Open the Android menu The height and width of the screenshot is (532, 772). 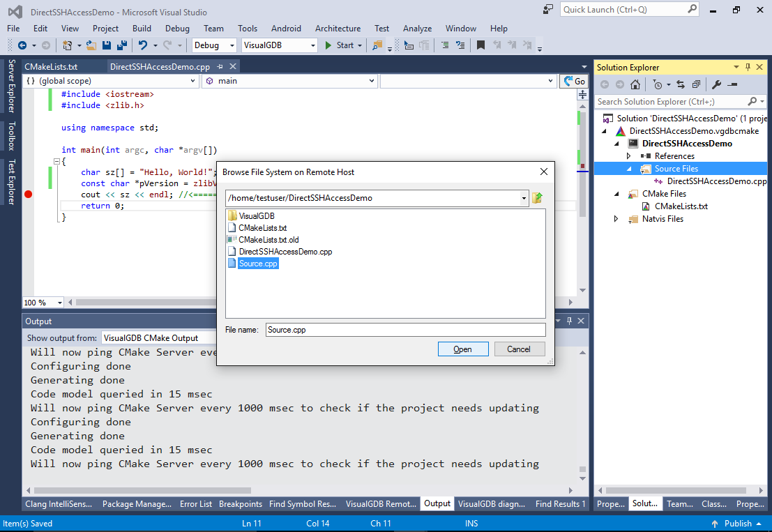pos(286,29)
